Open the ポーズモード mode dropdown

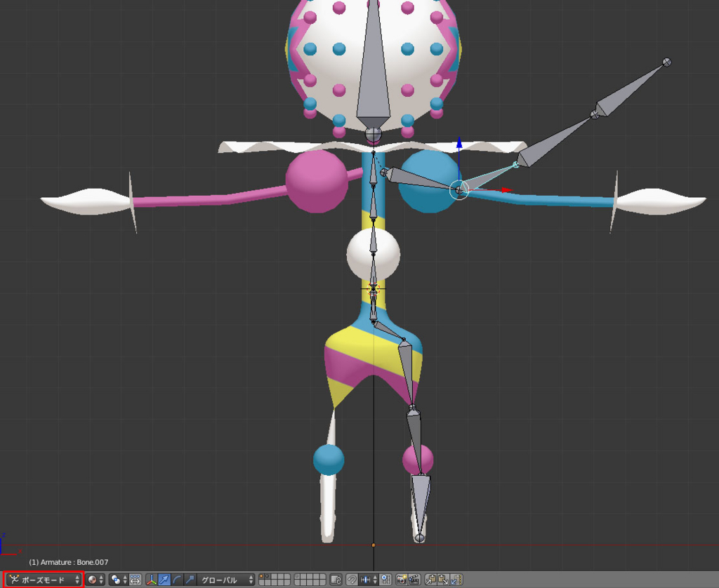(x=44, y=580)
